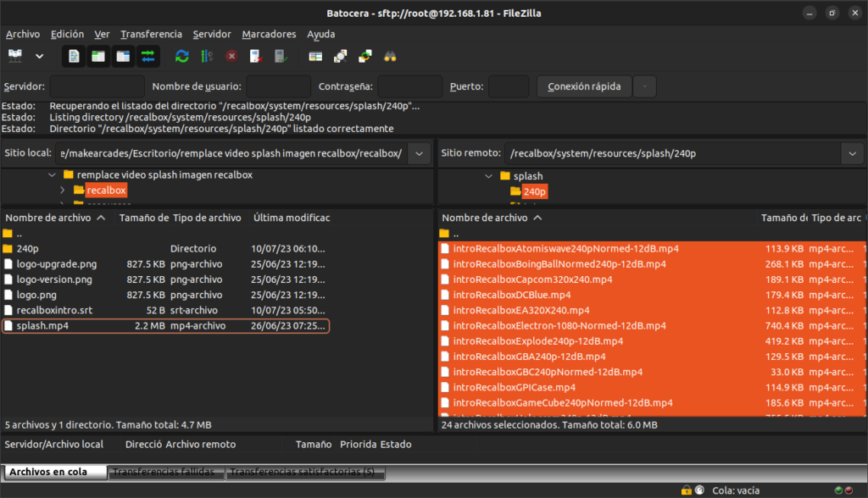Open the Site Manager dropdown arrow
Image resolution: width=868 pixels, height=498 pixels.
pos(39,56)
